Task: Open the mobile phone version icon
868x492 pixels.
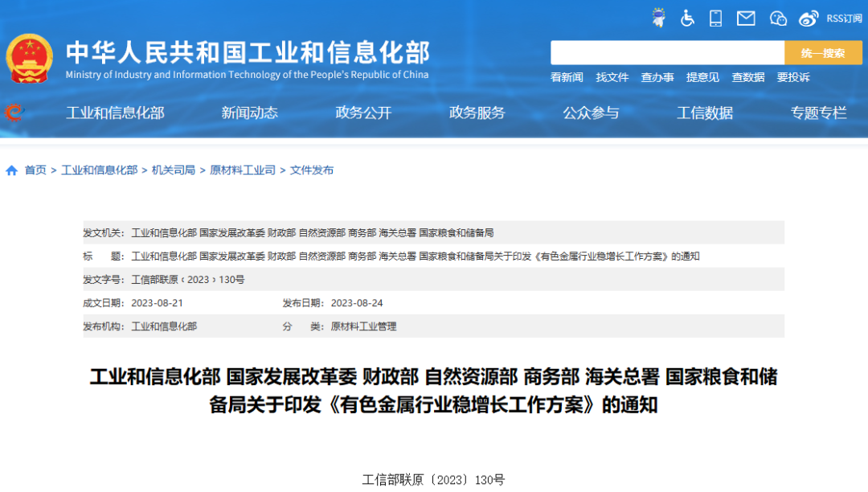Action: 715,18
